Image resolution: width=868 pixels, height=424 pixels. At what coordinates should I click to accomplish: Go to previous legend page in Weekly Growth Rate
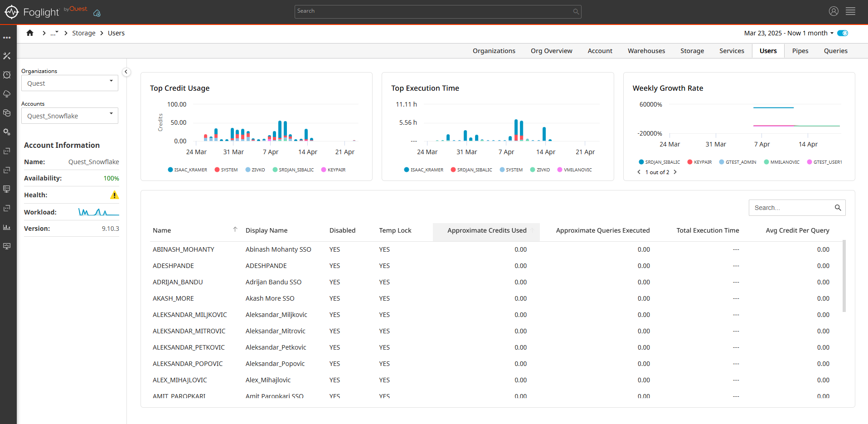[639, 172]
